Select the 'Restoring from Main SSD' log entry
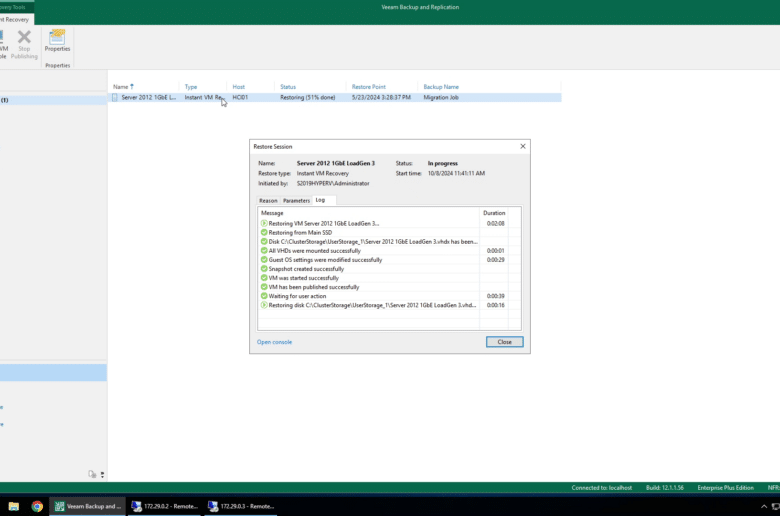The height and width of the screenshot is (516, 780). coord(390,232)
